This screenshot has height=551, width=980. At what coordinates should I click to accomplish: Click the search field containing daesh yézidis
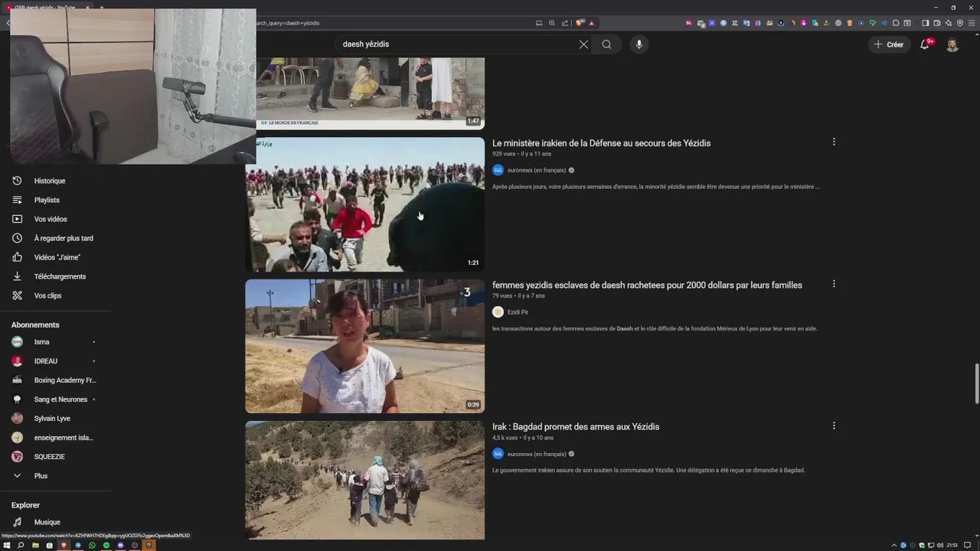(457, 44)
